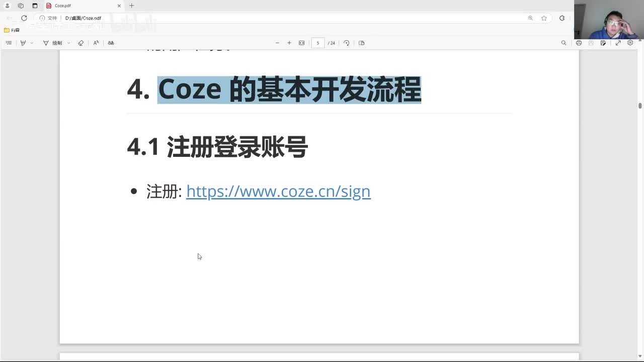The width and height of the screenshot is (644, 362).
Task: View site information for the file
Action: pyautogui.click(x=48, y=18)
